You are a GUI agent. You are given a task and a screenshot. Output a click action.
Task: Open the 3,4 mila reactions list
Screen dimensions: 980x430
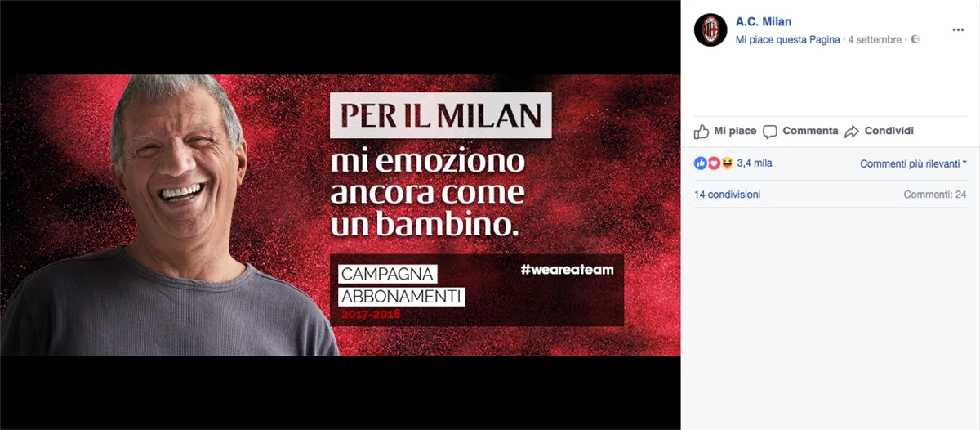pyautogui.click(x=754, y=163)
